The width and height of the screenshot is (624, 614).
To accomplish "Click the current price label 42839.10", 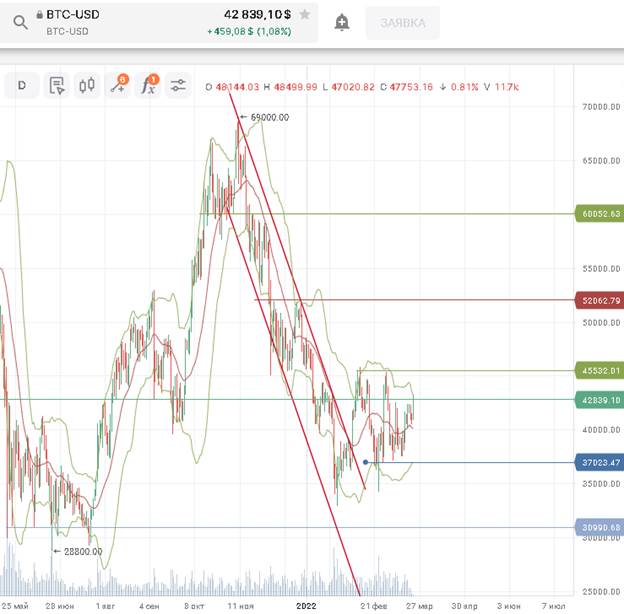I will [600, 400].
